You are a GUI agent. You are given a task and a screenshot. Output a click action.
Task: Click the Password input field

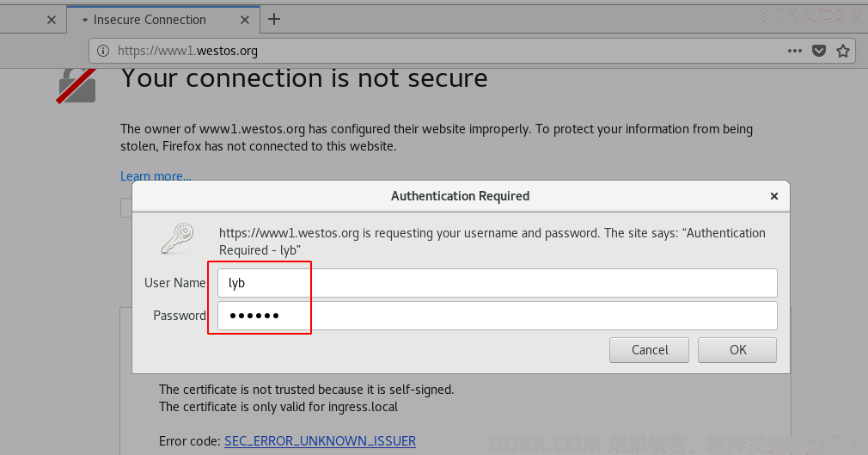coord(497,316)
